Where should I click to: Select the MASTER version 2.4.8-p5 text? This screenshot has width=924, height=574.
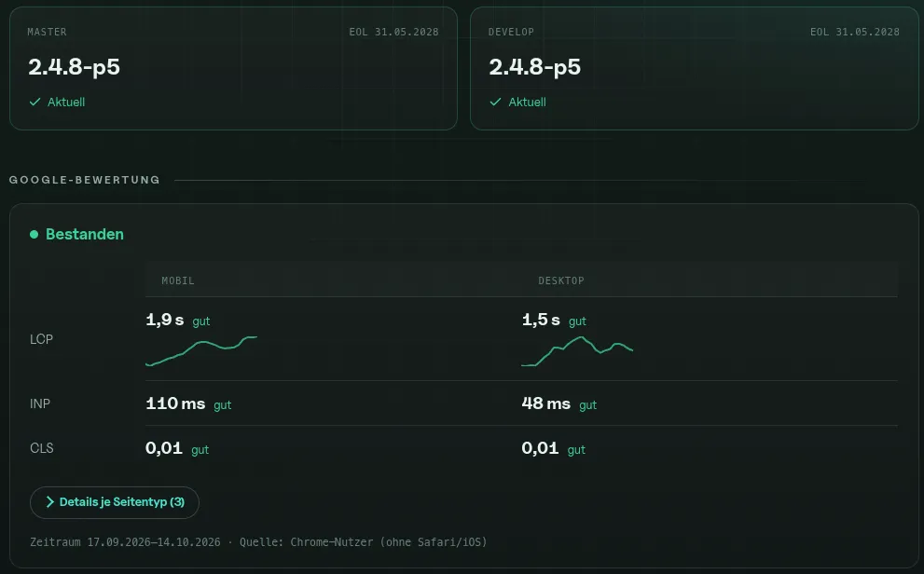pyautogui.click(x=75, y=66)
